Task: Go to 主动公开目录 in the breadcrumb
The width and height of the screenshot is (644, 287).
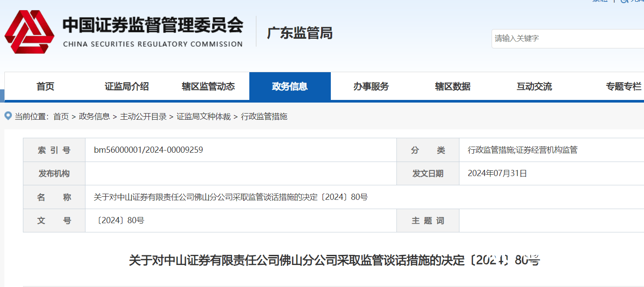Action: tap(143, 117)
